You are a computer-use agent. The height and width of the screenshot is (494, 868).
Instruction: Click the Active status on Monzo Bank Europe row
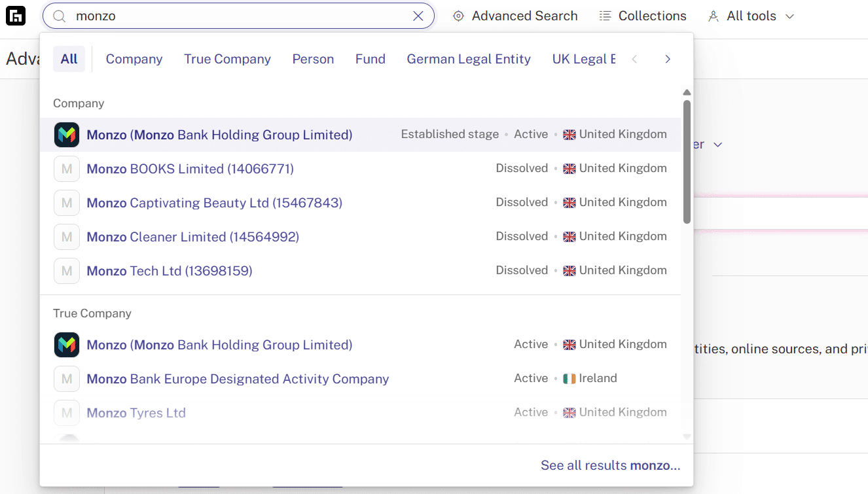point(531,378)
